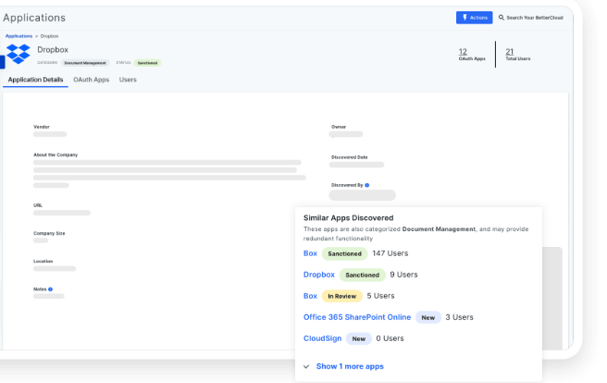Viewport: 607px width, 383px height.
Task: Click the New badge beside CloudSign
Action: tap(359, 339)
